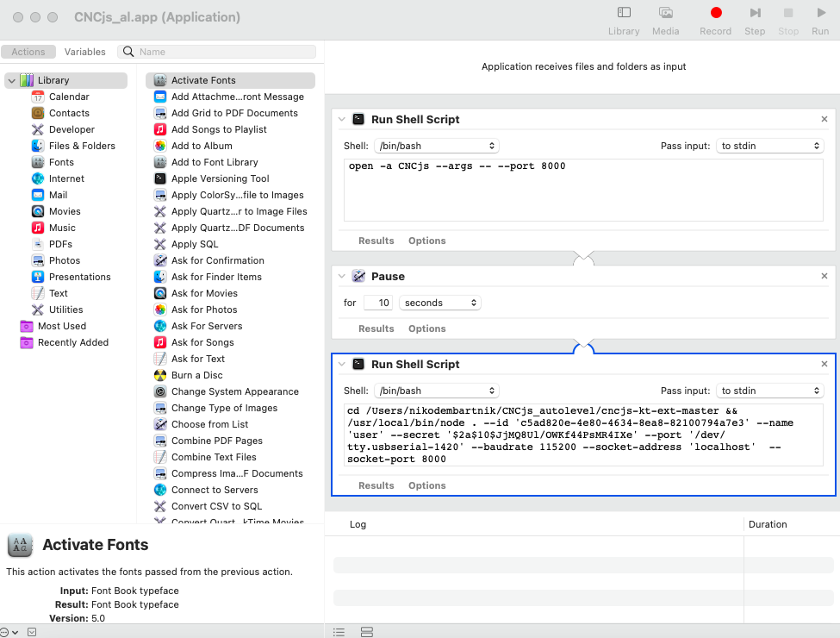Click the Stop toolbar icon
This screenshot has width=840, height=638.
pos(788,13)
